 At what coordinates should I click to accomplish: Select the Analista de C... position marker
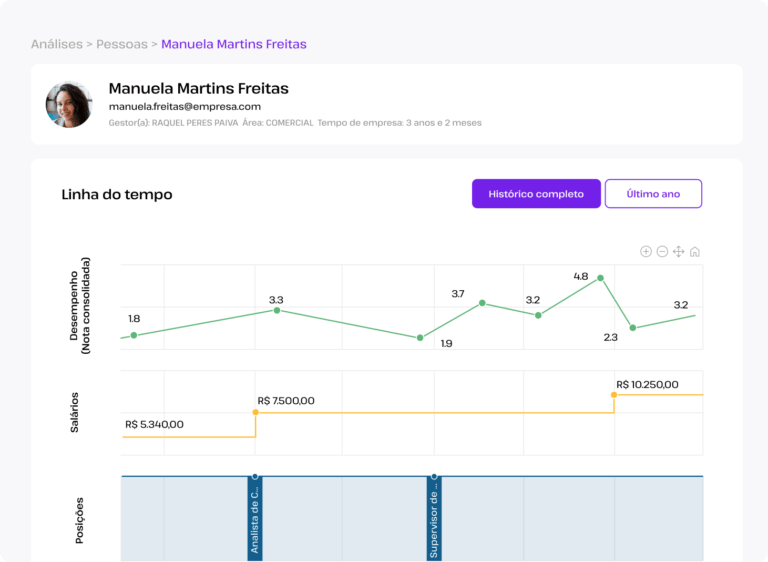(x=255, y=518)
